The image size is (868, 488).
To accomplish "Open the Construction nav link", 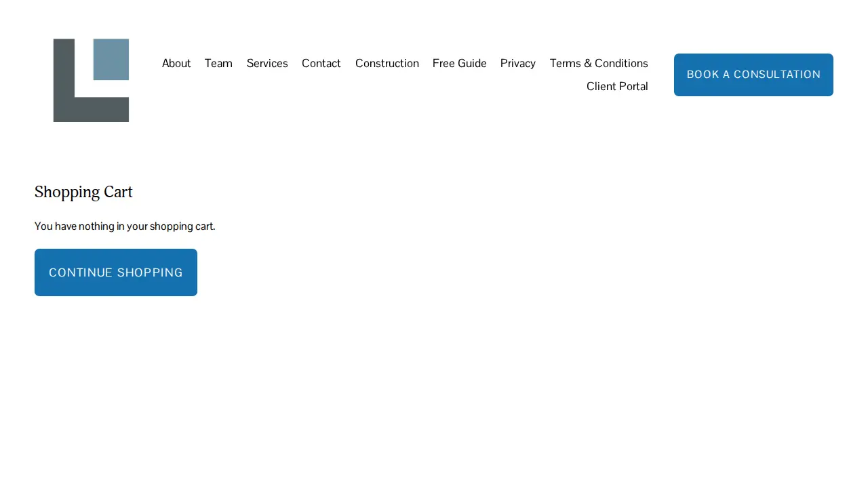I will point(387,63).
